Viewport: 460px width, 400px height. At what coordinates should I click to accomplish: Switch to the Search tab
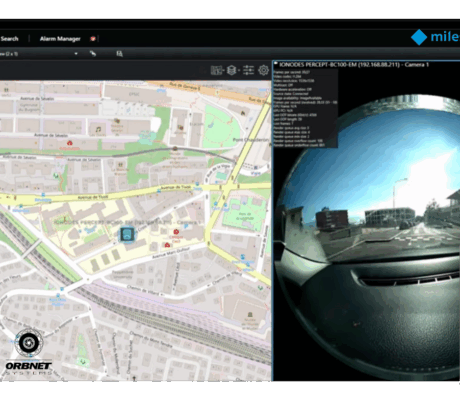[9, 39]
